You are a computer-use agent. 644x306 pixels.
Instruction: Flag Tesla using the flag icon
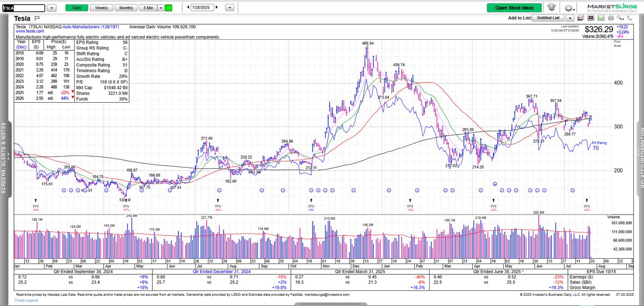click(x=37, y=18)
